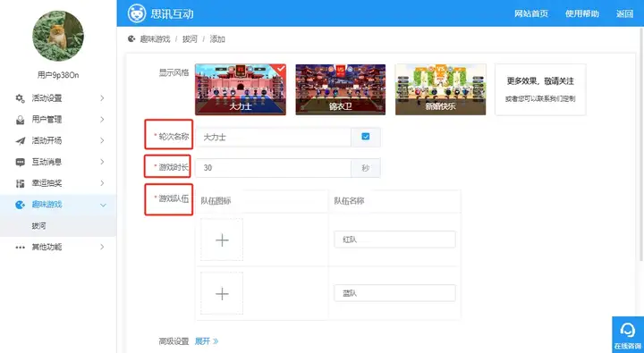Click the paper plane icon beside 活动开场
The width and height of the screenshot is (644, 353).
click(20, 141)
